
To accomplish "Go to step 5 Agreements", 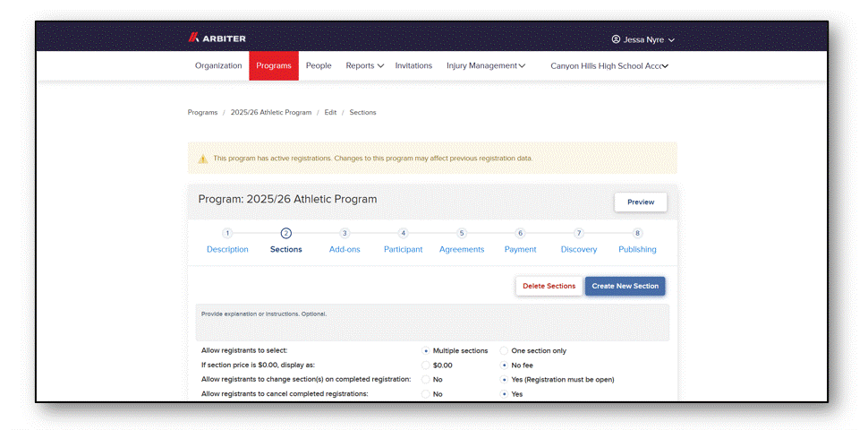I will tap(462, 249).
